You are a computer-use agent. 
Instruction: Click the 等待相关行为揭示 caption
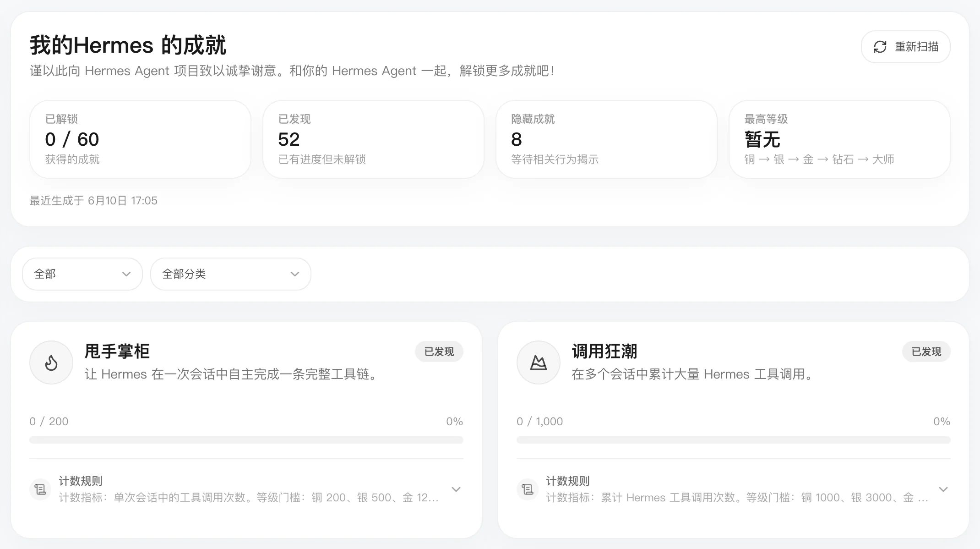tap(555, 159)
